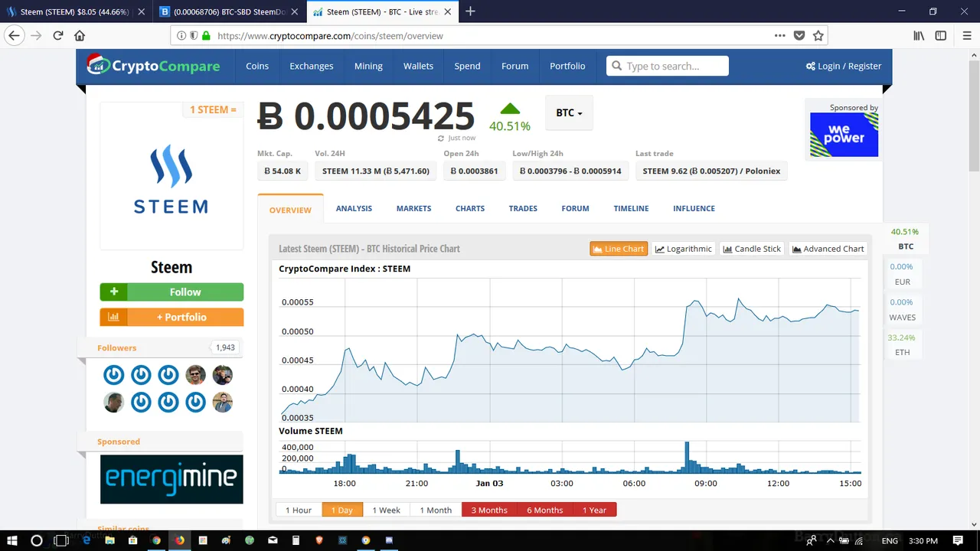Open Windows Start menu
The image size is (980, 551).
click(x=12, y=540)
